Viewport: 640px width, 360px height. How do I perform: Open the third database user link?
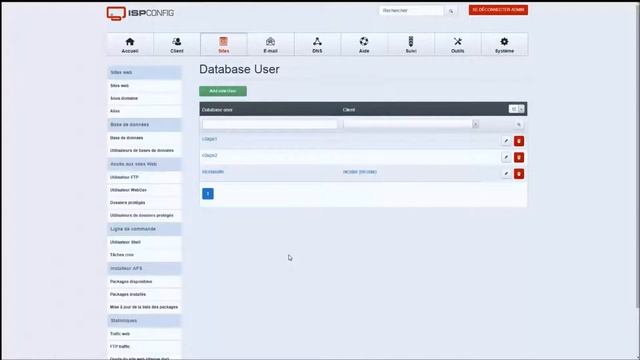click(x=213, y=172)
